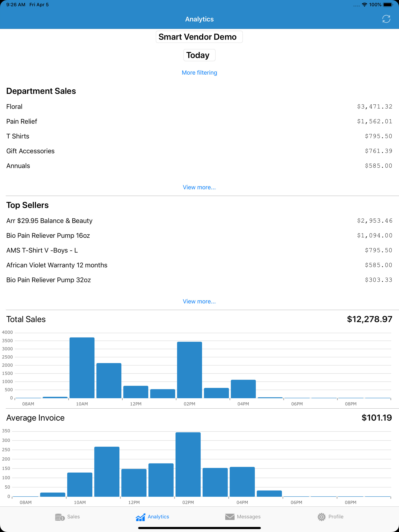The height and width of the screenshot is (532, 399).
Task: Tap the $303.33 top seller amount
Action: coord(379,280)
